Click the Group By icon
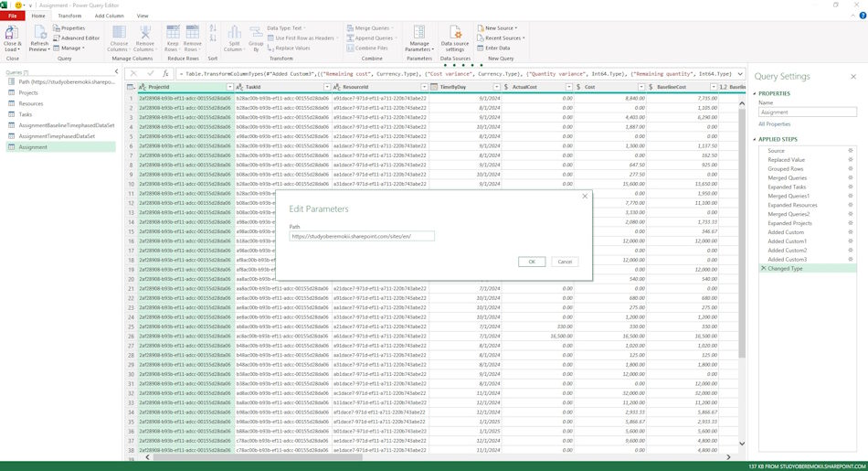 256,32
